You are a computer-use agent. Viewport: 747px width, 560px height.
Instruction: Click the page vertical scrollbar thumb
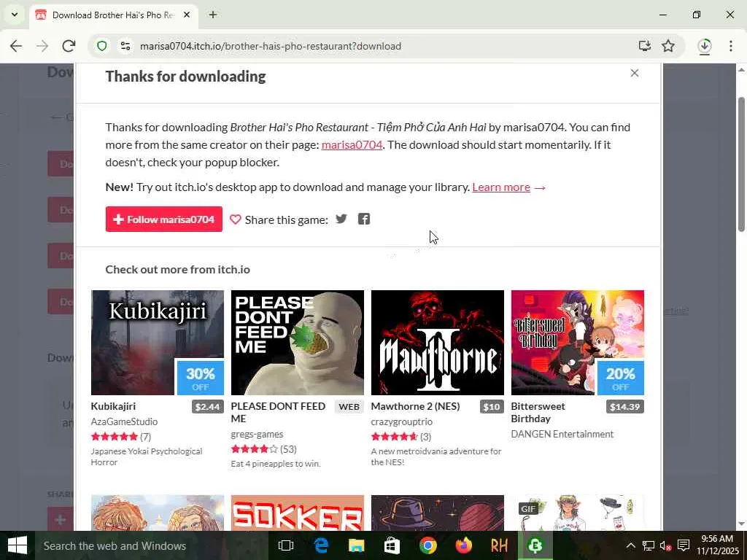click(x=741, y=165)
